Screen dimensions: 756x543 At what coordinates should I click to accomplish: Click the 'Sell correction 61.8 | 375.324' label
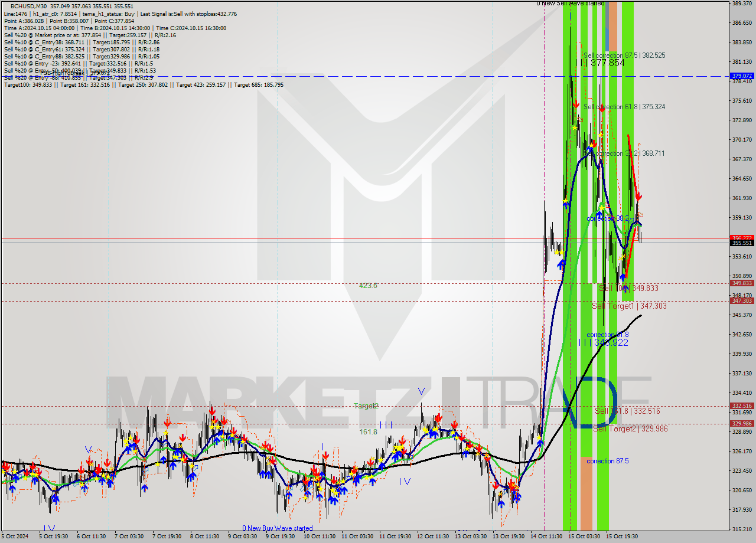(624, 107)
